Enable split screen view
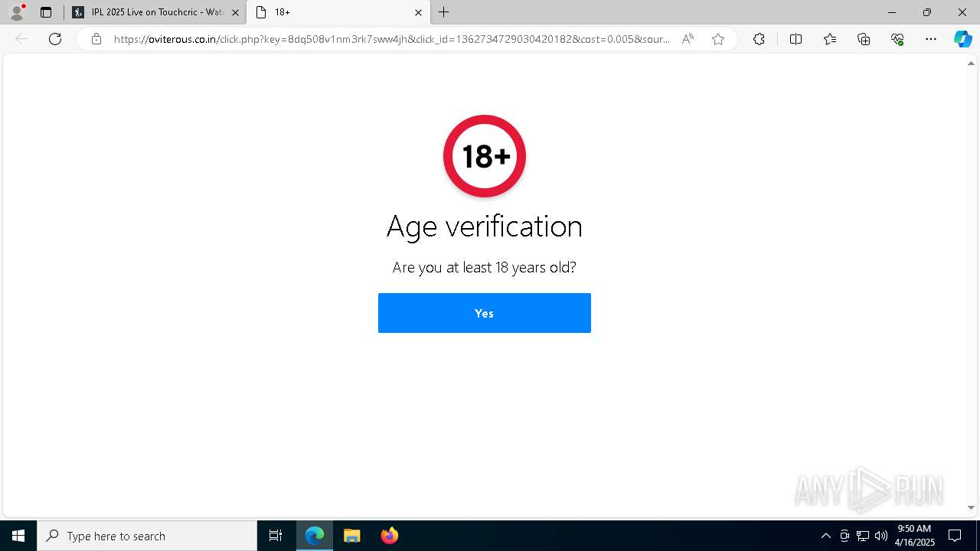This screenshot has height=551, width=980. (x=795, y=39)
